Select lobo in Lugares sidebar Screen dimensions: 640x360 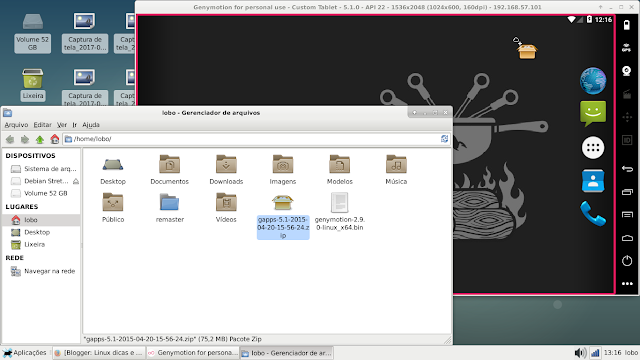[x=41, y=220]
